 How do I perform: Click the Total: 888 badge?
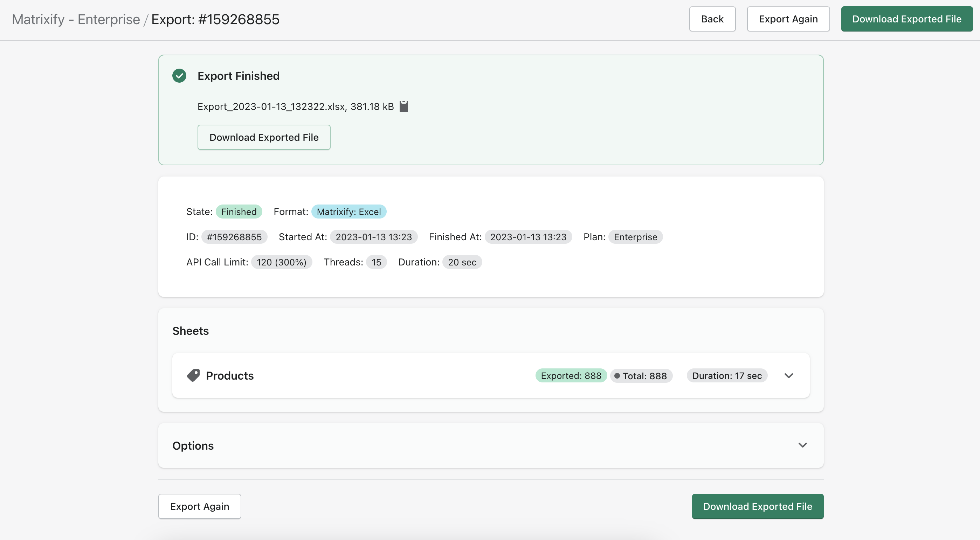point(641,376)
